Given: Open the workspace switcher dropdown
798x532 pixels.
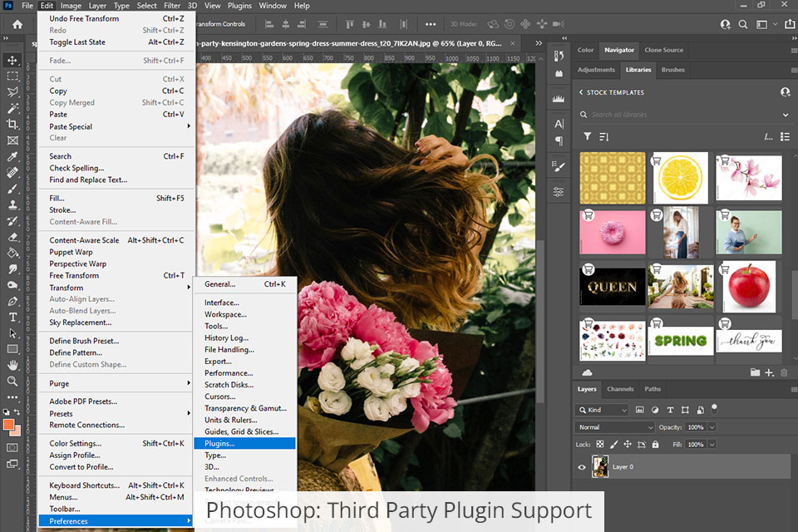Looking at the screenshot, I should click(766, 24).
